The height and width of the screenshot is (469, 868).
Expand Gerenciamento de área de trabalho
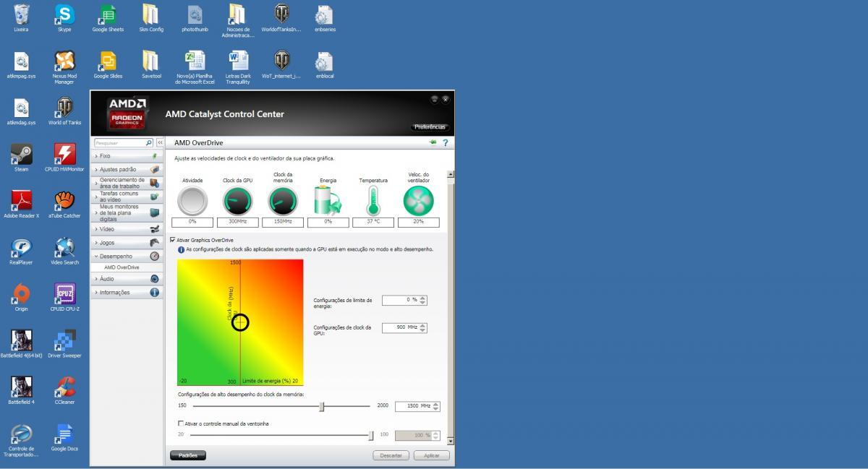(127, 183)
